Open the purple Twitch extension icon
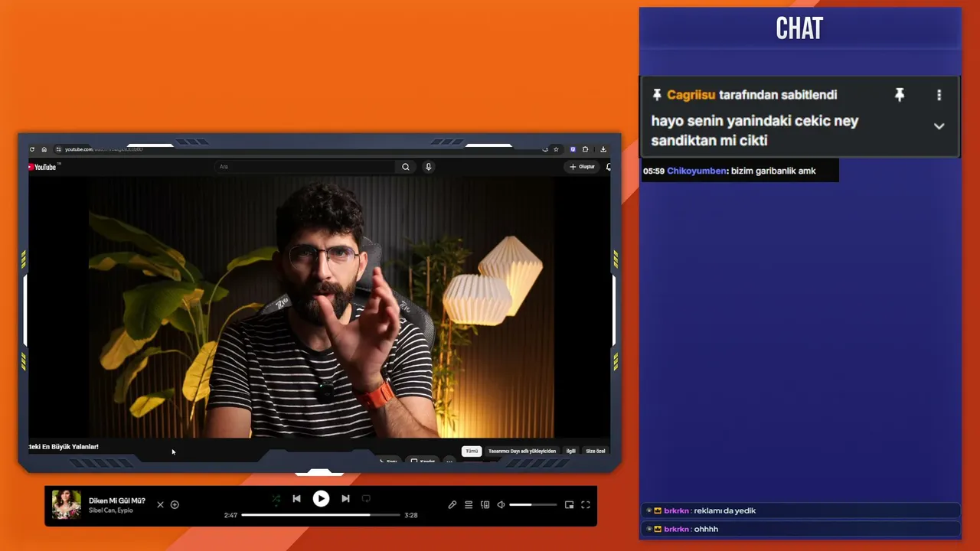This screenshot has width=980, height=551. pos(573,149)
